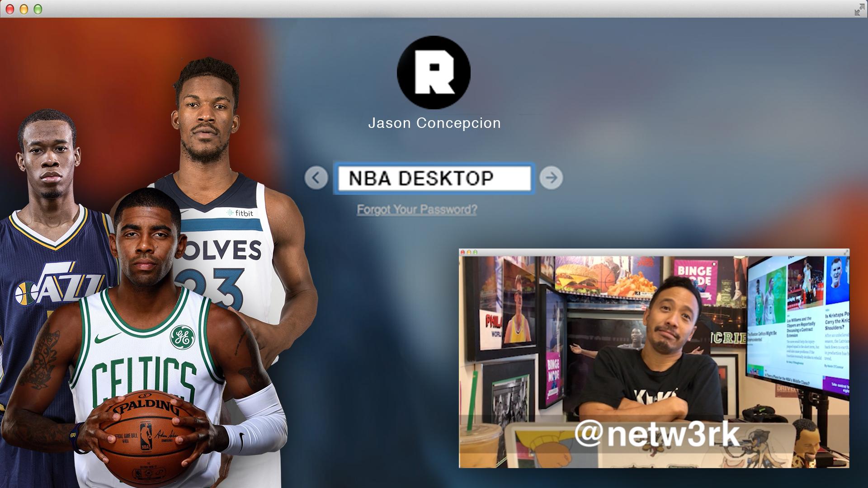Click the back arrow beside the password field
Screen dimensions: 868x488
(x=316, y=178)
